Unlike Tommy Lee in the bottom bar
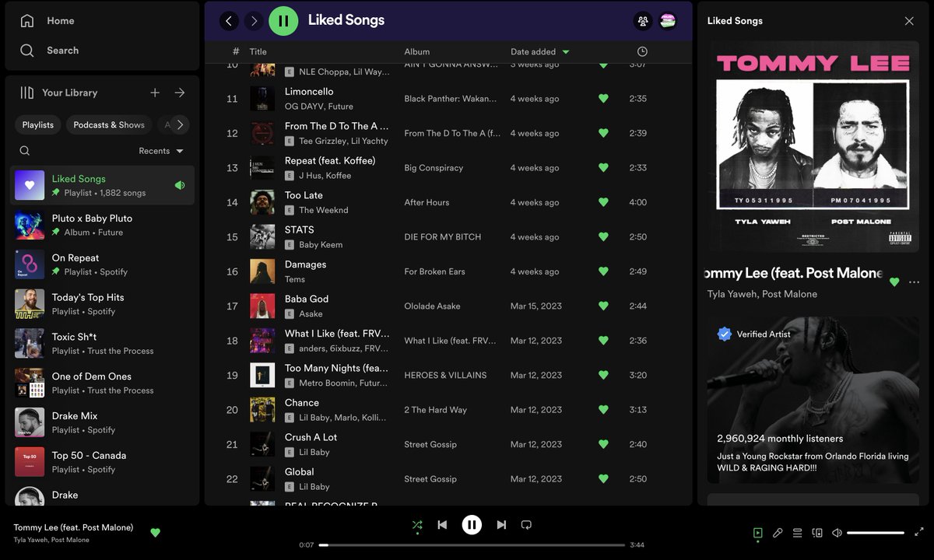 [x=155, y=533]
